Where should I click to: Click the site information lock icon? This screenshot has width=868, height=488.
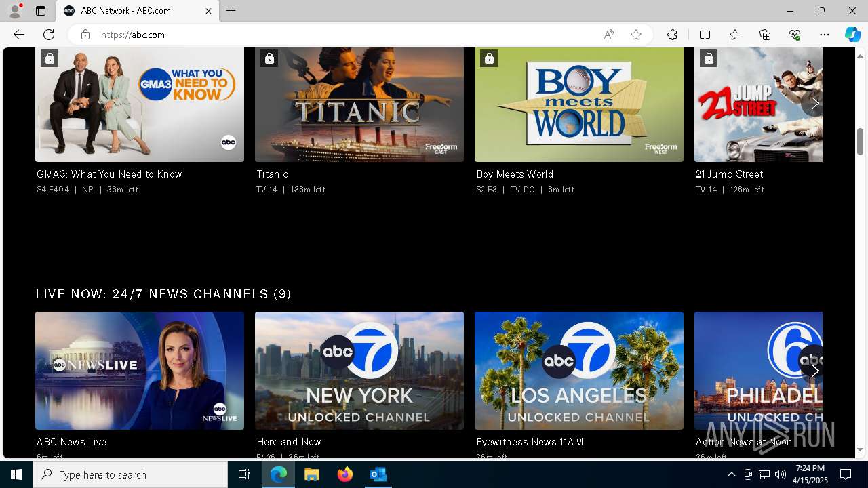[x=85, y=35]
